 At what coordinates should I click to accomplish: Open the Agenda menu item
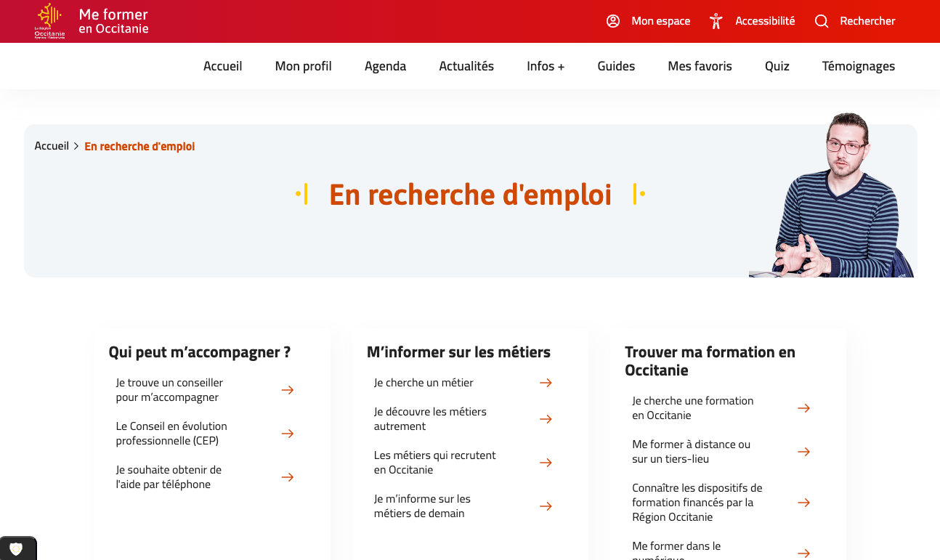tap(385, 66)
